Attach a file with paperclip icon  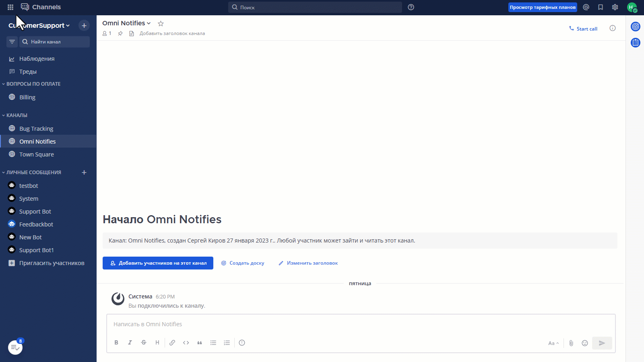571,343
